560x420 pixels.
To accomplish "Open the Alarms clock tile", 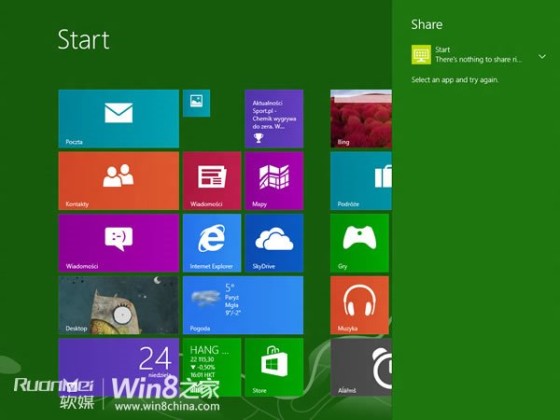I will point(361,367).
